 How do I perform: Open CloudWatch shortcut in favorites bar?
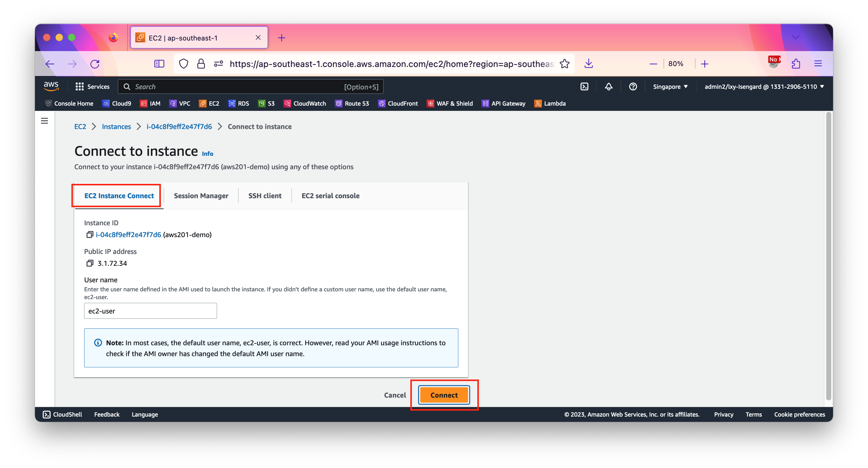tap(305, 103)
